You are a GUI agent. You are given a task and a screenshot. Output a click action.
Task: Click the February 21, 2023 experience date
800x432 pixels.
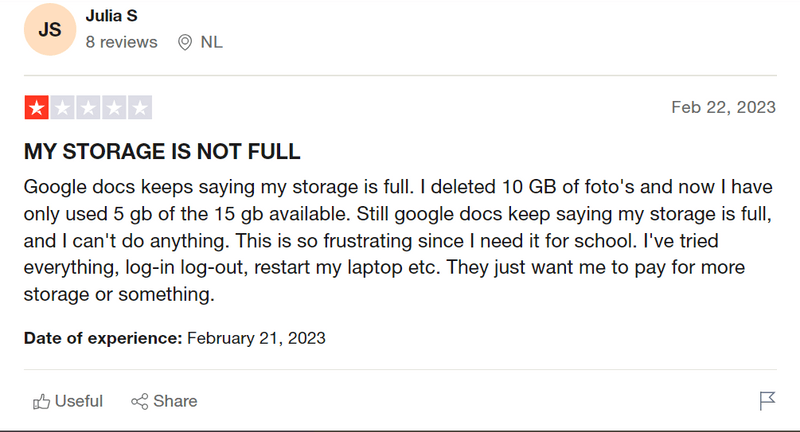coord(256,338)
